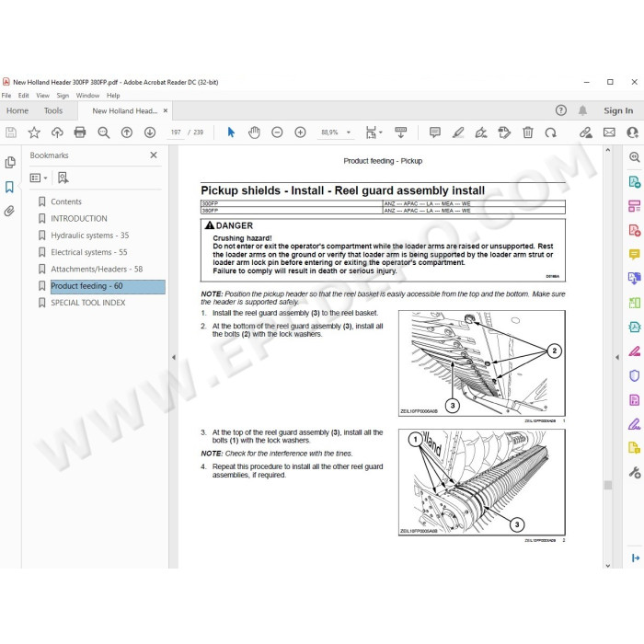This screenshot has width=644, height=644.
Task: Open Comment tool in right pane
Action: [635, 254]
